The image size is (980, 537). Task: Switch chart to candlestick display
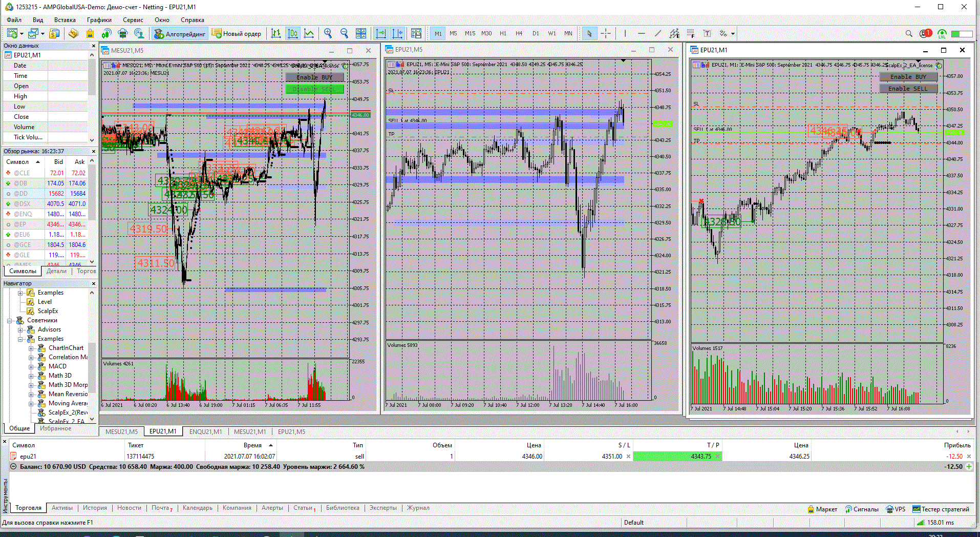(x=292, y=34)
